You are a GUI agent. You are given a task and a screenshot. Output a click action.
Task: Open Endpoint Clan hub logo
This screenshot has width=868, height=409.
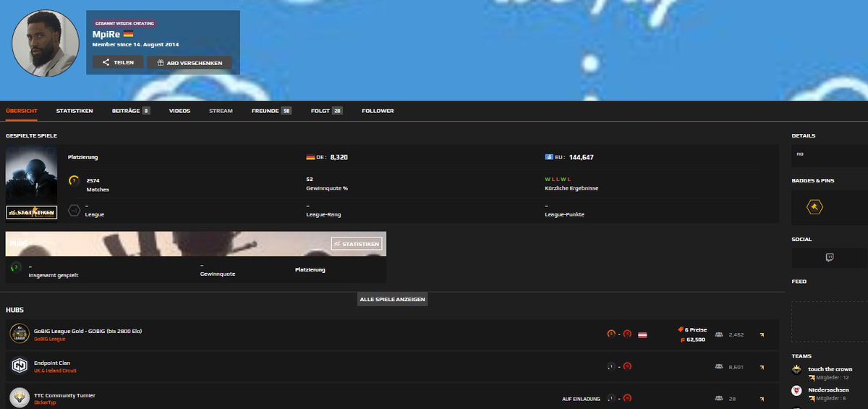pos(20,366)
